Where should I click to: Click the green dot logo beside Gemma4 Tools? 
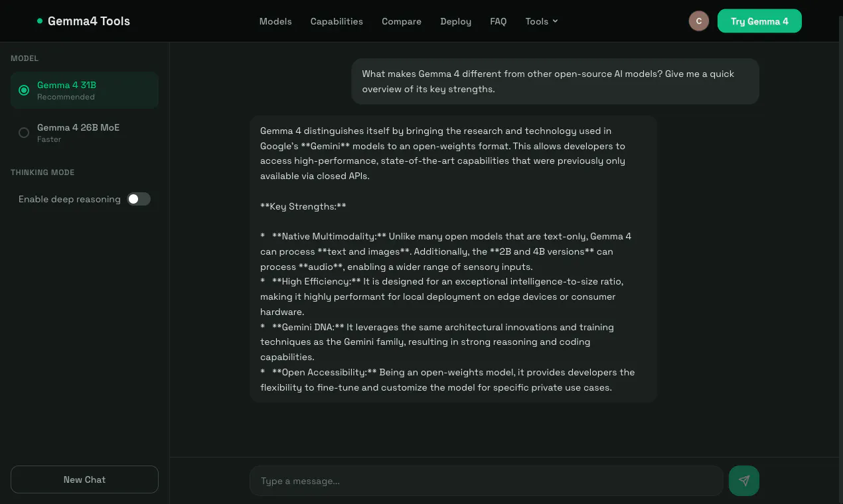40,21
